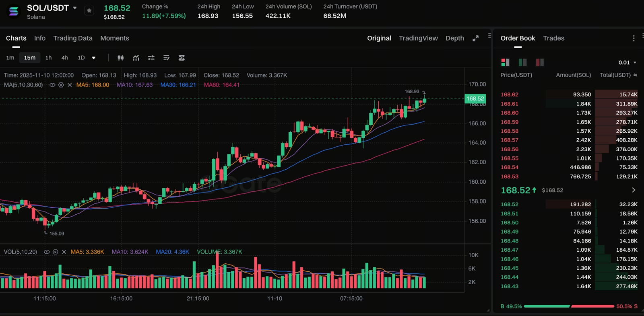Open chart settings sliders icon
This screenshot has height=316, width=644.
coord(151,58)
